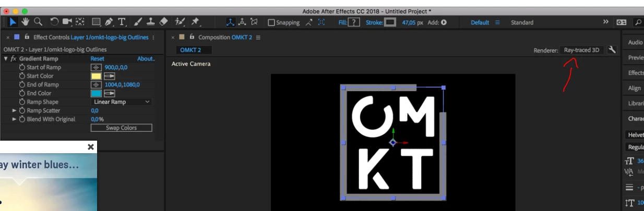Click the Stroke color swatch

390,22
